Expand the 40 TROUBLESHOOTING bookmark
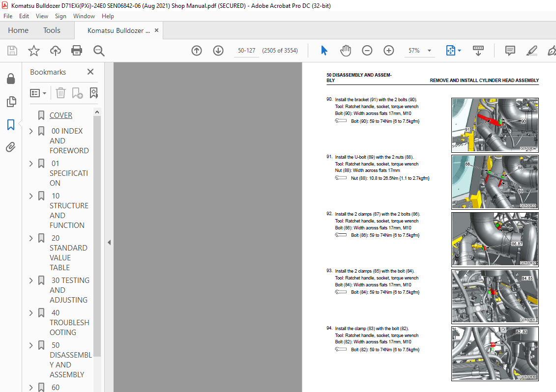Screen dimensions: 556x392 point(31,313)
